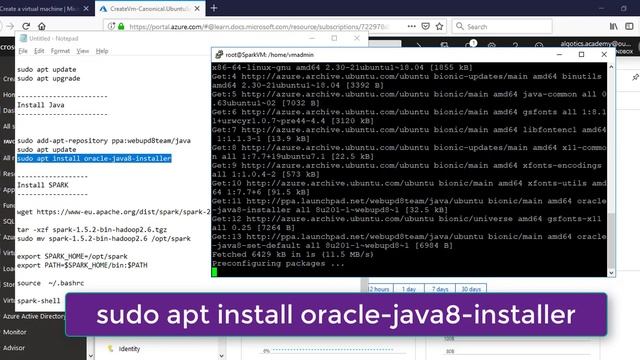Viewport: 640px width, 360px height.
Task: Pin the Azure chart with the pin icon
Action: tap(635, 77)
